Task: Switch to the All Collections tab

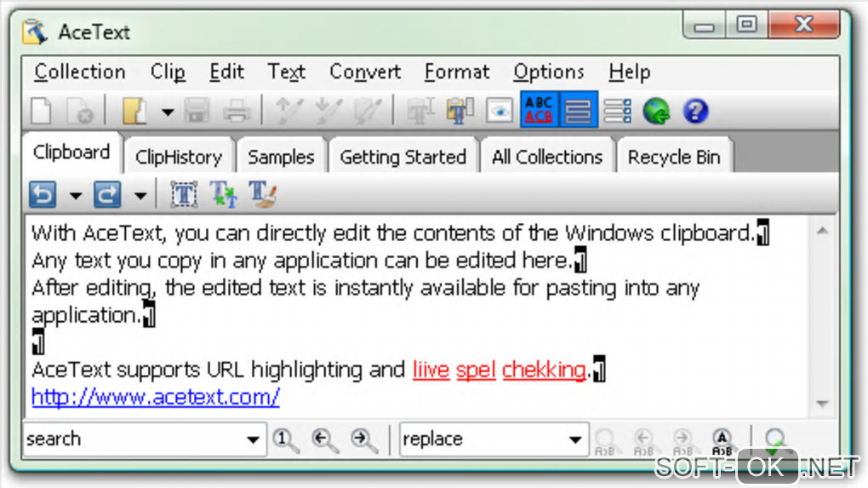Action: (547, 157)
